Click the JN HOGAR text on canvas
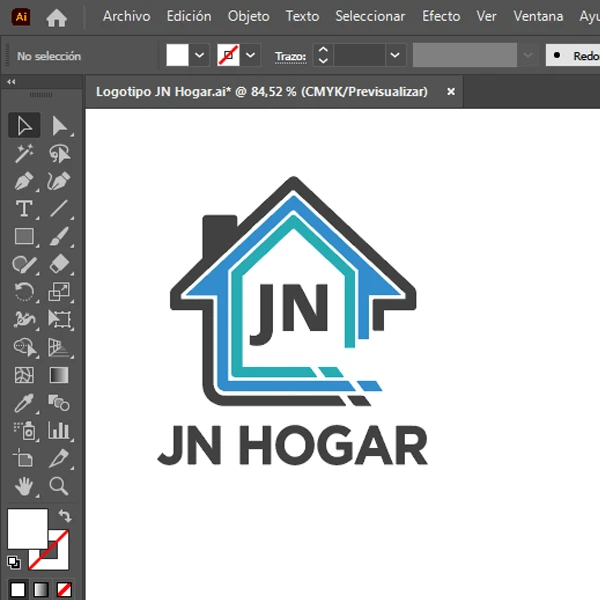This screenshot has height=600, width=600. click(293, 445)
